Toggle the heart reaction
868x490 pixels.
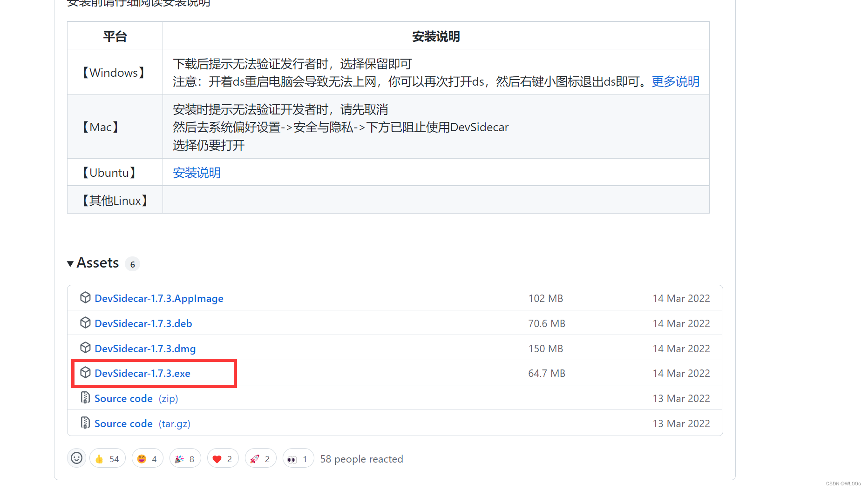pyautogui.click(x=223, y=458)
